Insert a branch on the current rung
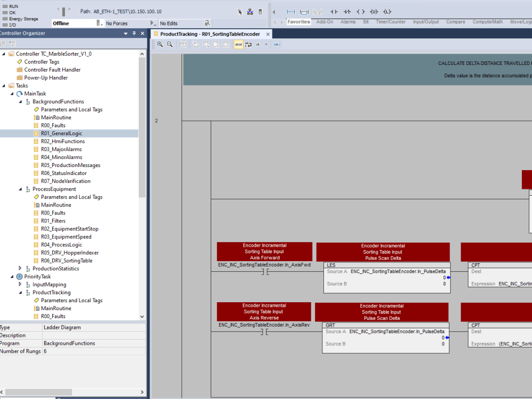This screenshot has height=399, width=532. 304,11
